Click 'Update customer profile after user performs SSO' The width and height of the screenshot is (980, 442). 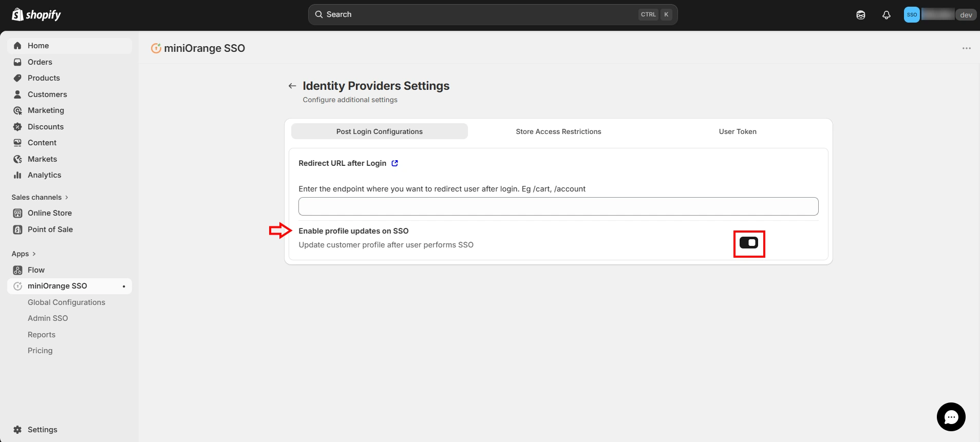(x=386, y=245)
